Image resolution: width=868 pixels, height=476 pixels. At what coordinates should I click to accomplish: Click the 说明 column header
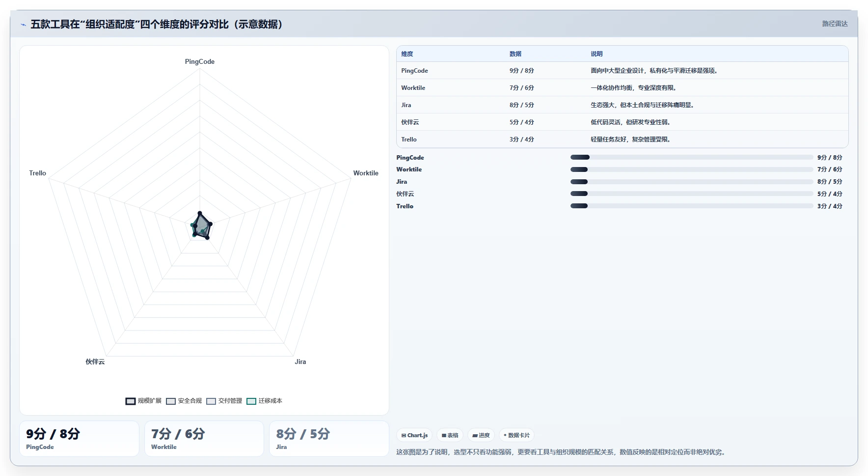(x=597, y=54)
